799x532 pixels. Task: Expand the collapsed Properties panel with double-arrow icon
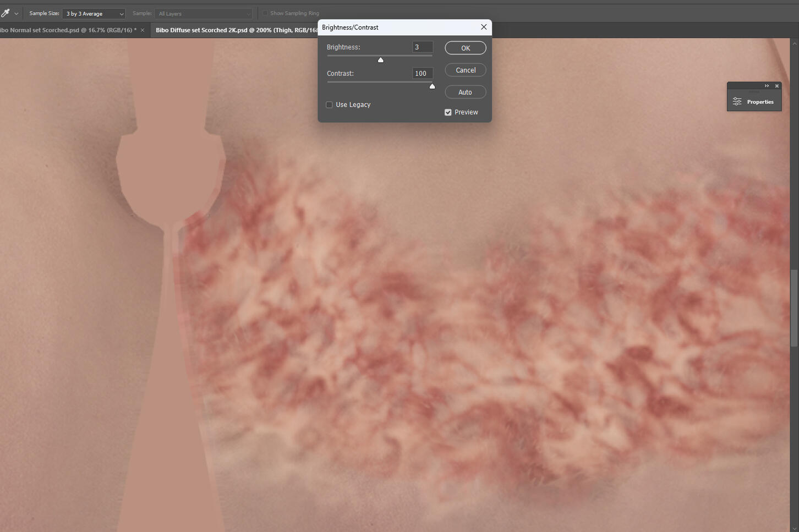[x=767, y=86]
